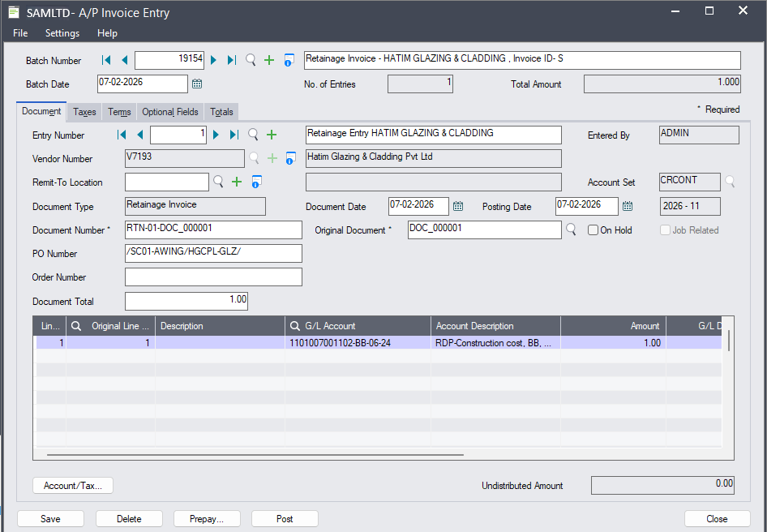Switch to the Taxes tab
The height and width of the screenshot is (532, 767).
point(84,112)
